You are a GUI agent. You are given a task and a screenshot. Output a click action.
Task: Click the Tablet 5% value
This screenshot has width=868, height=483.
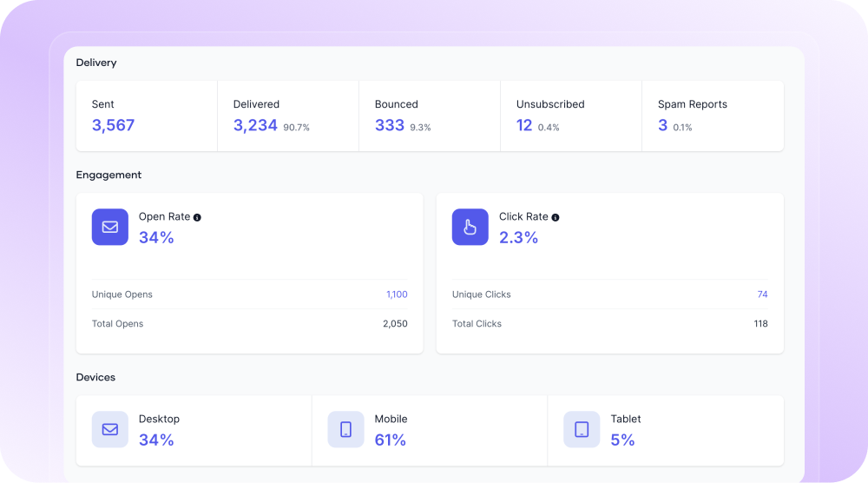click(x=622, y=440)
